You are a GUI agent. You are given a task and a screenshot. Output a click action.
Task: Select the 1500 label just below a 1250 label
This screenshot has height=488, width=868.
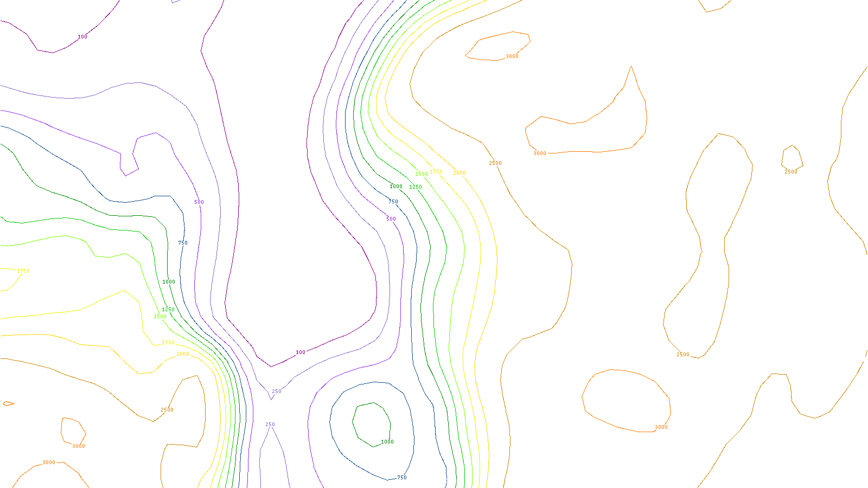160,317
